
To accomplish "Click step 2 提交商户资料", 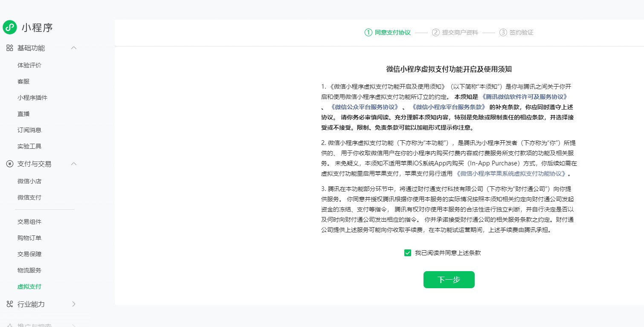I will (455, 32).
